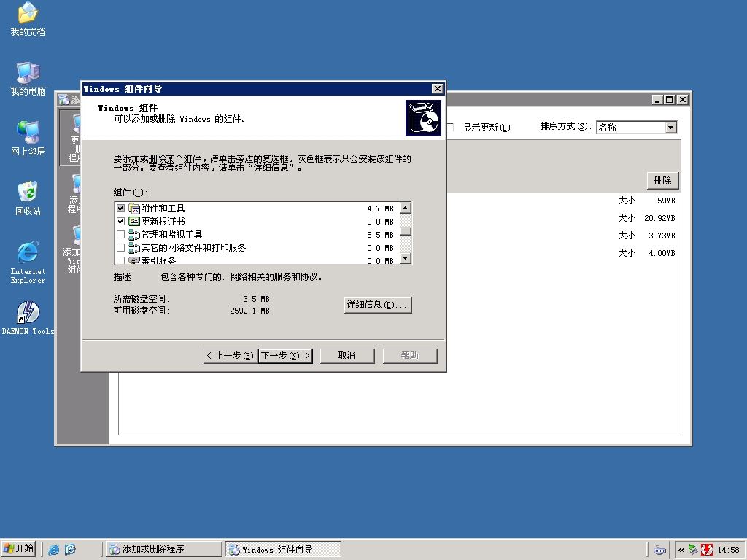Select the 附件和工具 list row text

tap(163, 209)
